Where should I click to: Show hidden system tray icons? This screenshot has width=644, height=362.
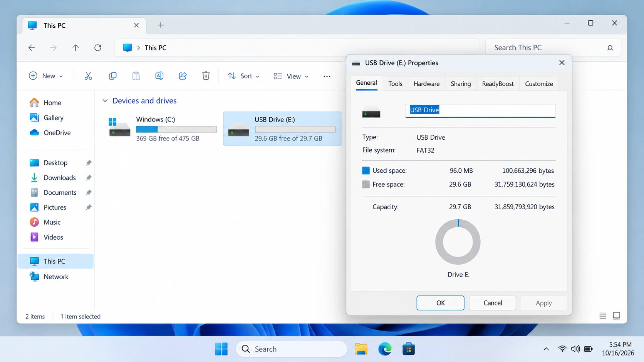[546, 349]
